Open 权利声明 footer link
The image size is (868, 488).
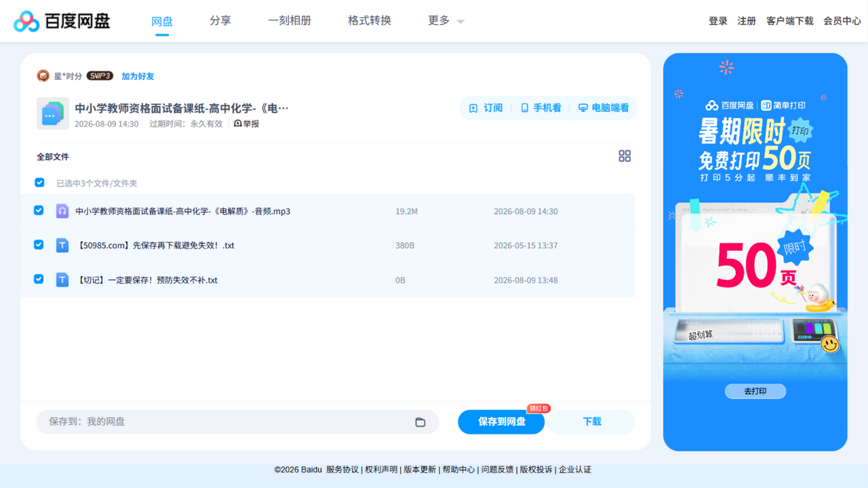(x=381, y=470)
